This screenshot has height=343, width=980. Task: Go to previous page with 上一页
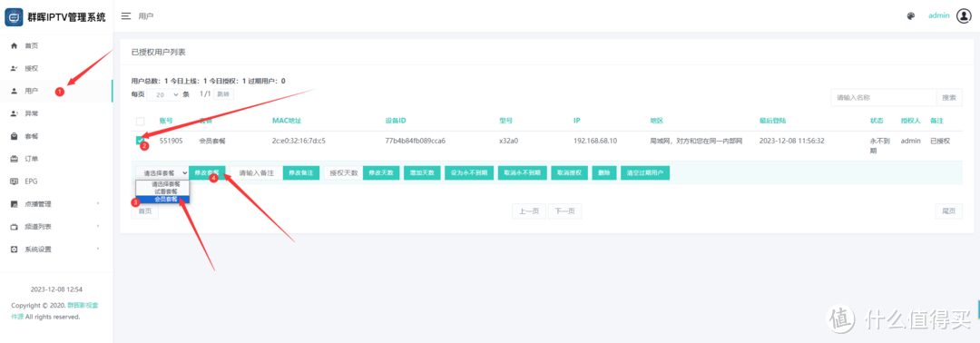click(529, 211)
